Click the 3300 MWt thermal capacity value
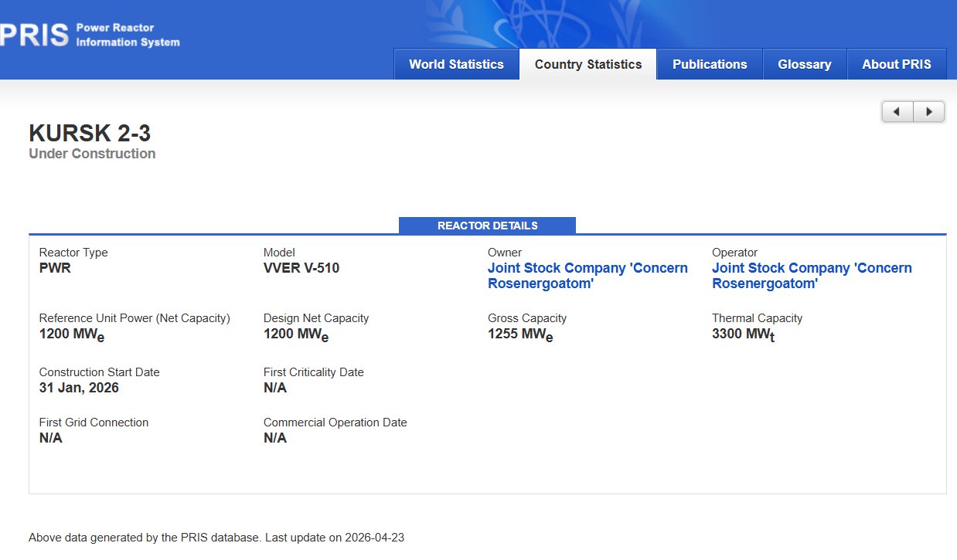The height and width of the screenshot is (560, 957). [x=742, y=334]
